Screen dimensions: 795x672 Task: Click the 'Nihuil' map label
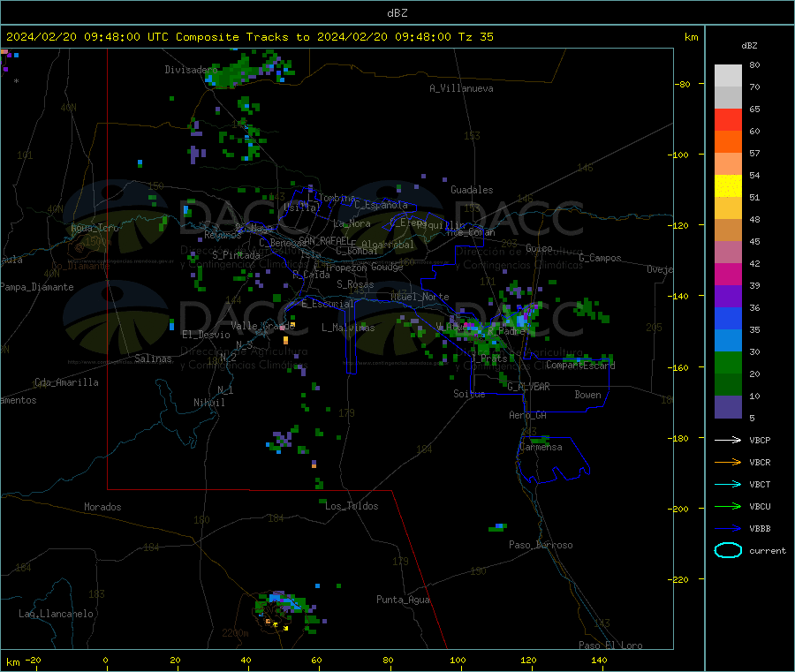pos(208,403)
